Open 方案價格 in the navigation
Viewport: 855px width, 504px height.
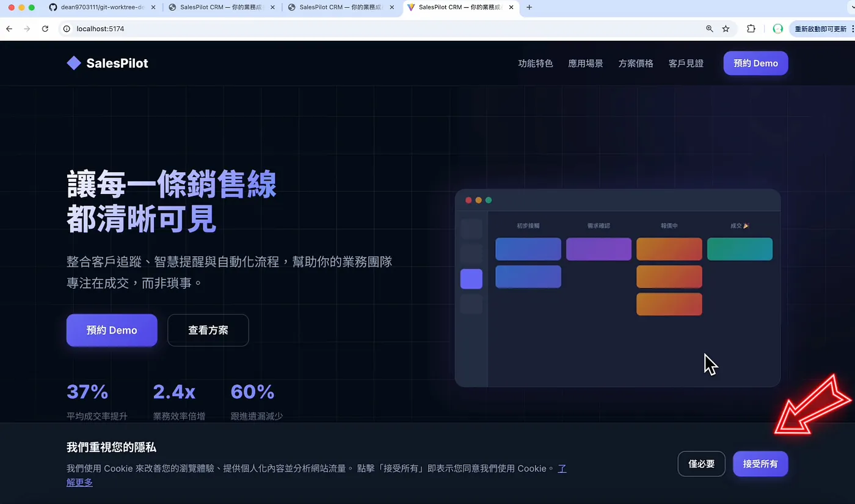click(x=636, y=63)
